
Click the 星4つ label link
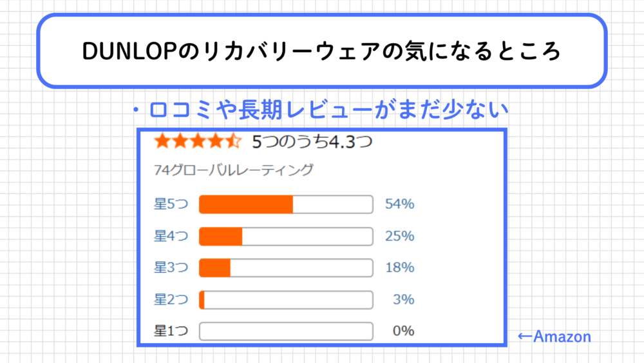click(170, 237)
